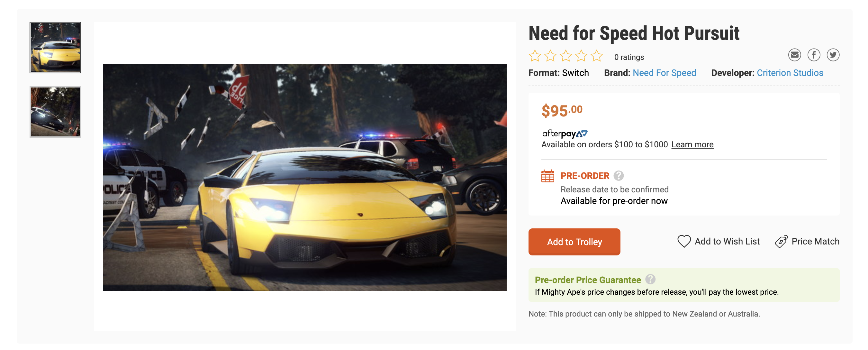Screen dimensions: 868x350
Task: Click the Price Match tag icon
Action: pyautogui.click(x=781, y=241)
